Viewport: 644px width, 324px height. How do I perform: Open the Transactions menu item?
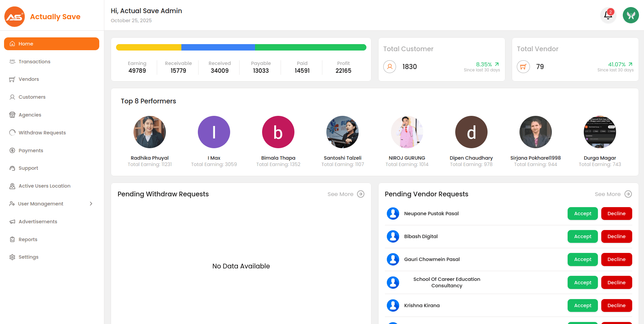point(34,62)
